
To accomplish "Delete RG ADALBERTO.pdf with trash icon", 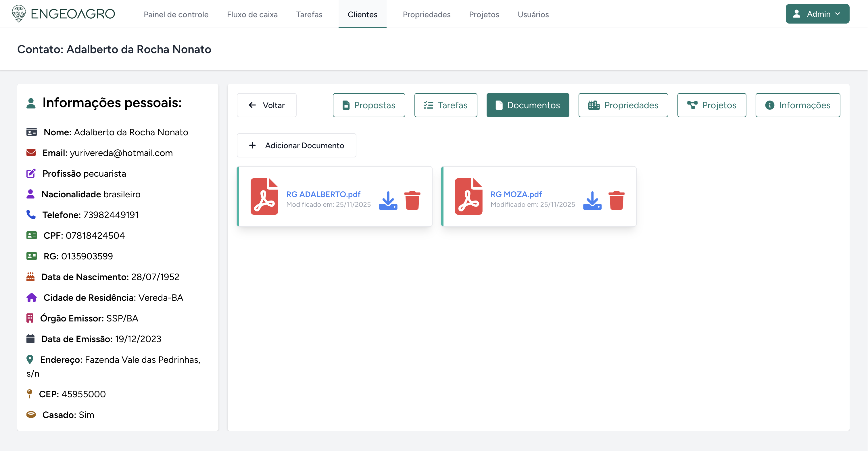I will [x=412, y=201].
